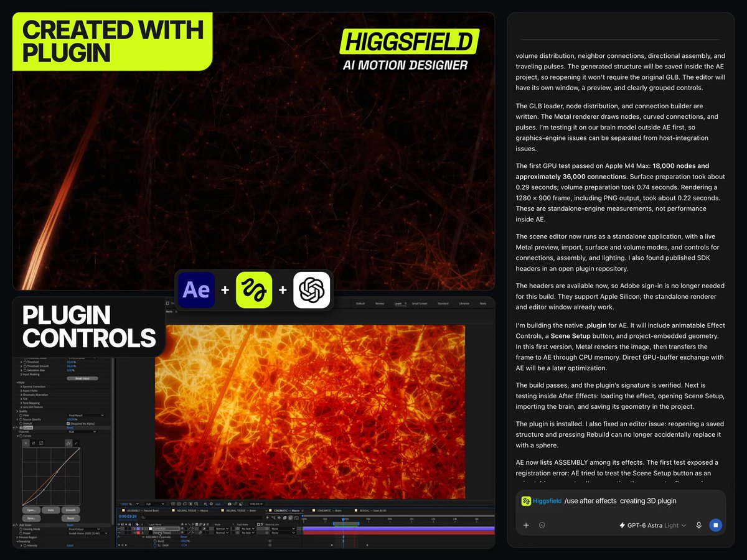
Task: Open the emoji smiley icon in chat
Action: click(542, 525)
